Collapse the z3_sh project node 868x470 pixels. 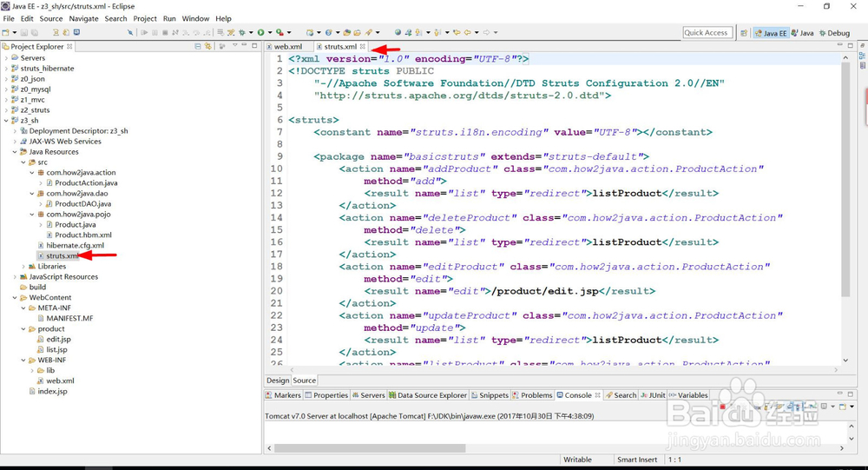click(6, 120)
